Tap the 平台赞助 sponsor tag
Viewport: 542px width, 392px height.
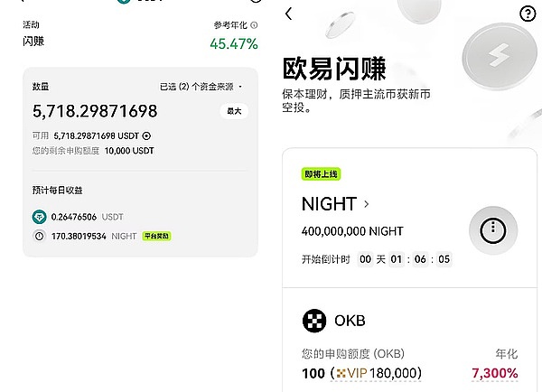(155, 236)
